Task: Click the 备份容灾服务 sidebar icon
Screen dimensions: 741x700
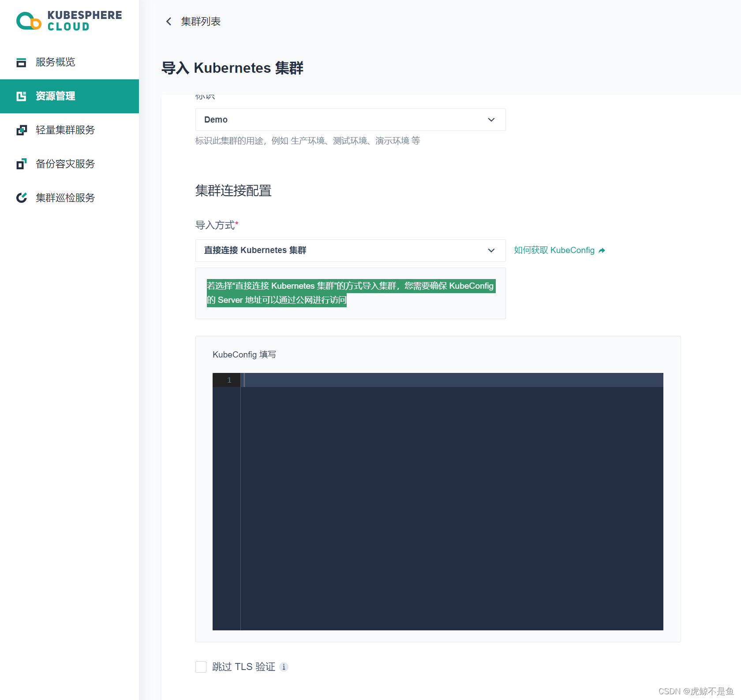Action: point(21,164)
